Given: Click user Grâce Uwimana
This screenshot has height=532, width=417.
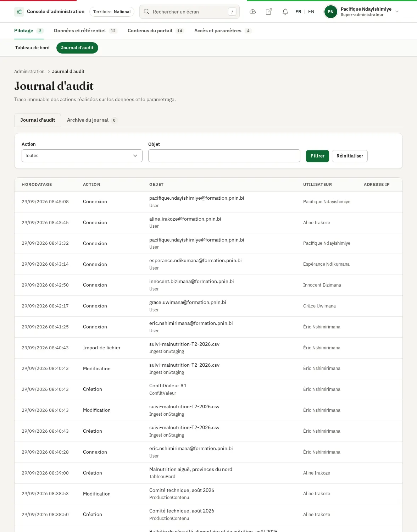Looking at the screenshot, I should (x=319, y=306).
